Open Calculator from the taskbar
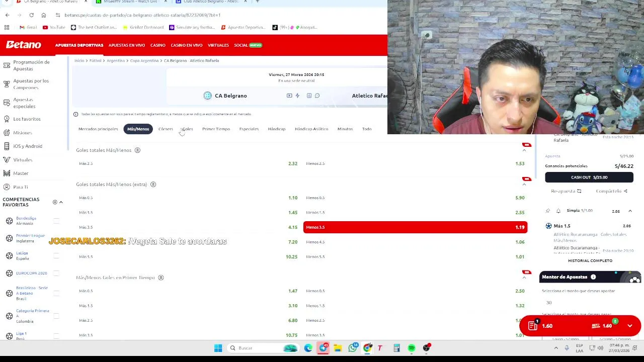 [x=396, y=348]
